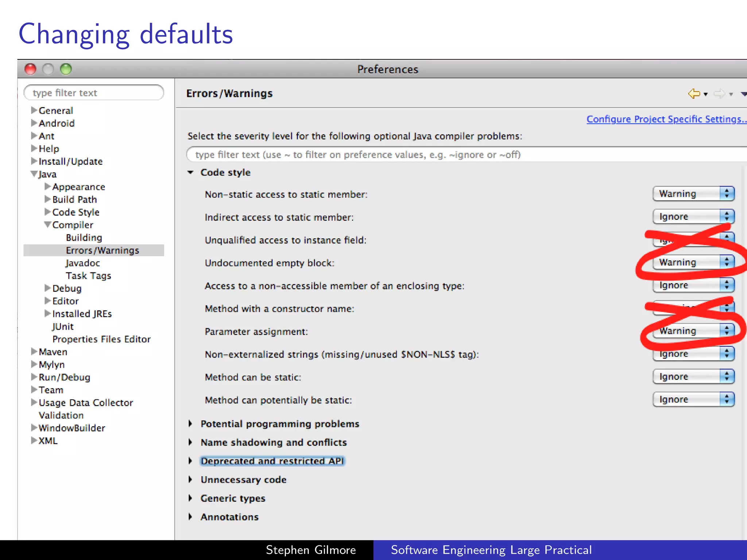Expand the Android tree node
Screen dimensions: 747x560
click(x=34, y=123)
